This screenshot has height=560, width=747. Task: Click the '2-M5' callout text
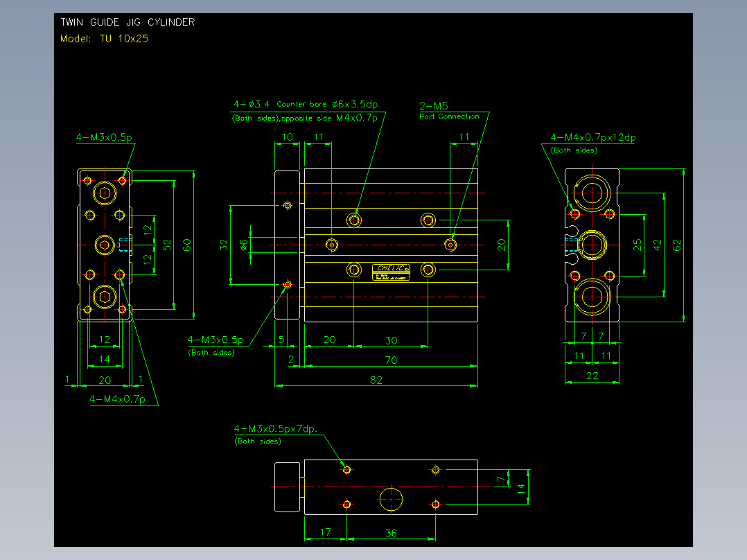pyautogui.click(x=434, y=106)
